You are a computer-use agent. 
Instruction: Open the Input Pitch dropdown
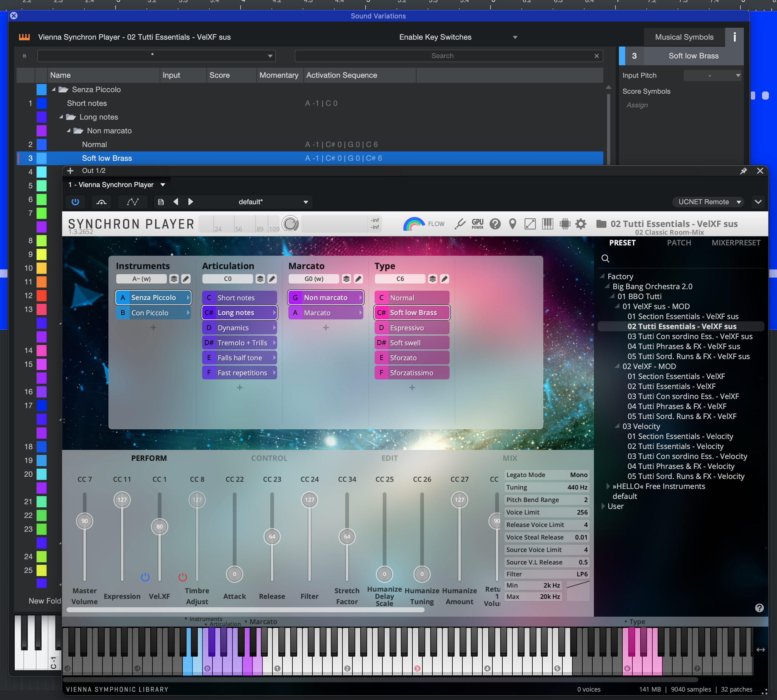tap(712, 75)
